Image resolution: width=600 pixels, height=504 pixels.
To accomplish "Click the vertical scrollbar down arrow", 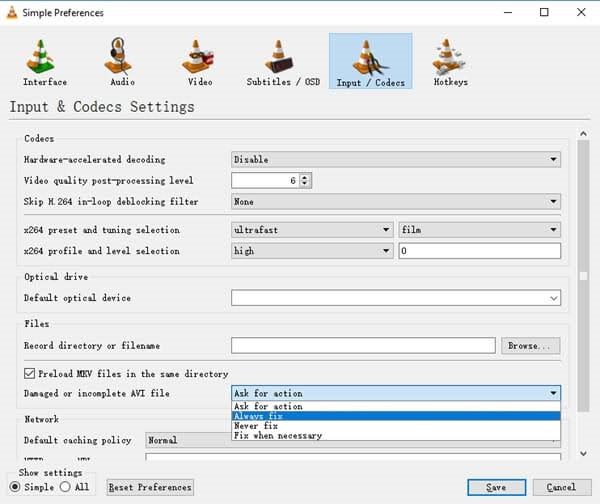I will [x=583, y=453].
